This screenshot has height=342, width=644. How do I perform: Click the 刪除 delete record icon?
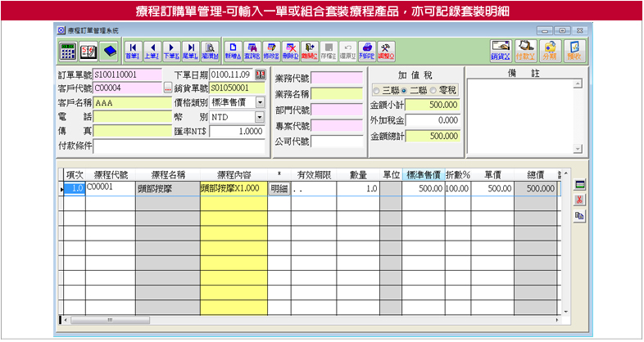290,51
